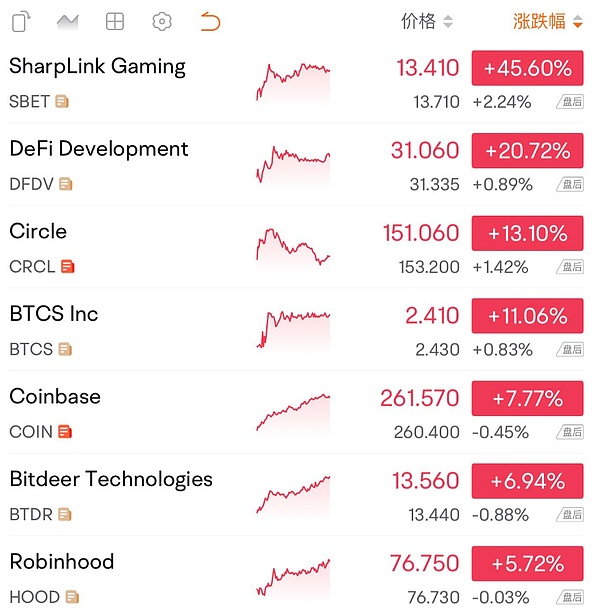The height and width of the screenshot is (614, 600).
Task: Sort the list by 涨跌幅 column
Action: click(x=547, y=21)
